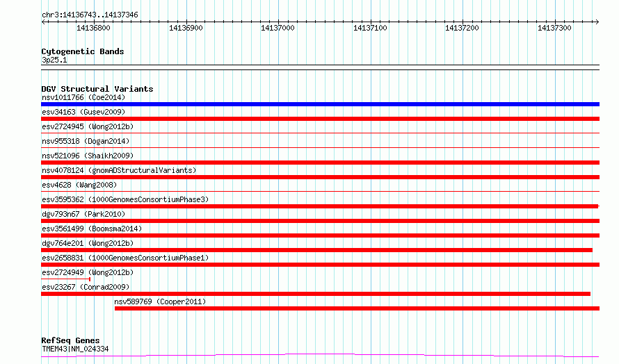Open dgv793n67 (Park2010) variant
Screen dimensions: 619x364
83,214
